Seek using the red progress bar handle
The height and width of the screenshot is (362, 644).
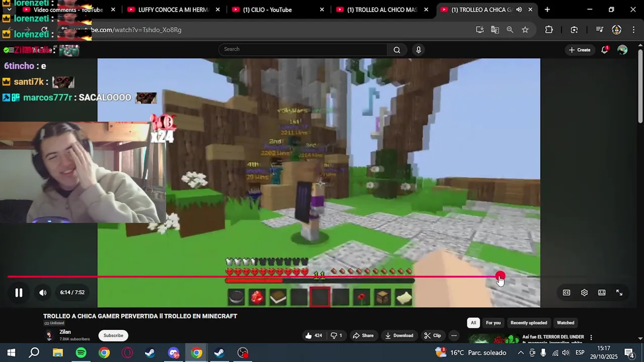pyautogui.click(x=500, y=277)
